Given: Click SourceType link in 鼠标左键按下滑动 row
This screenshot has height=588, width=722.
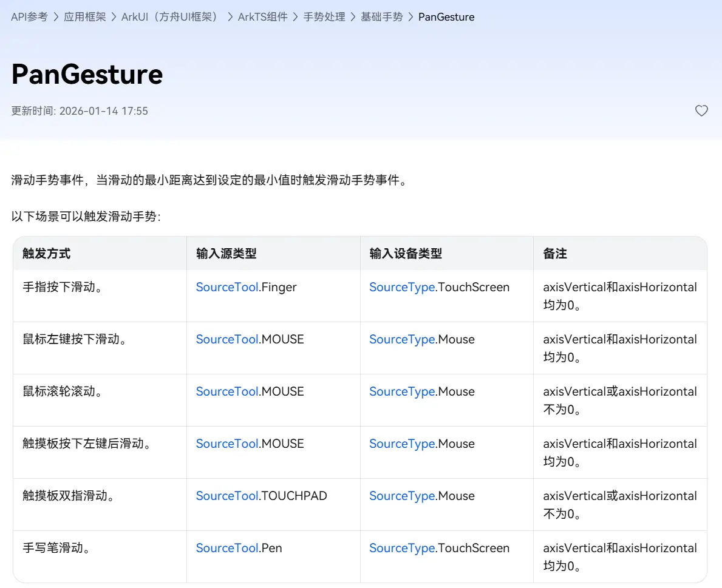Looking at the screenshot, I should point(401,339).
